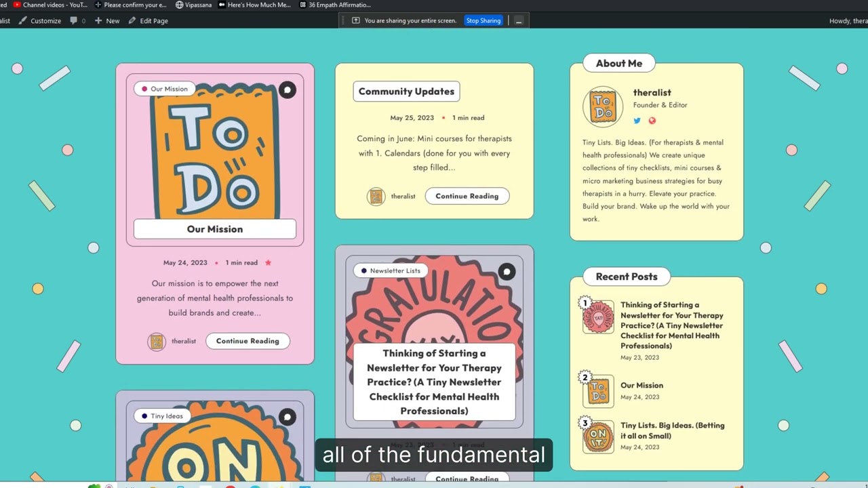Click the author avatar on Our Mission card

[x=157, y=342]
